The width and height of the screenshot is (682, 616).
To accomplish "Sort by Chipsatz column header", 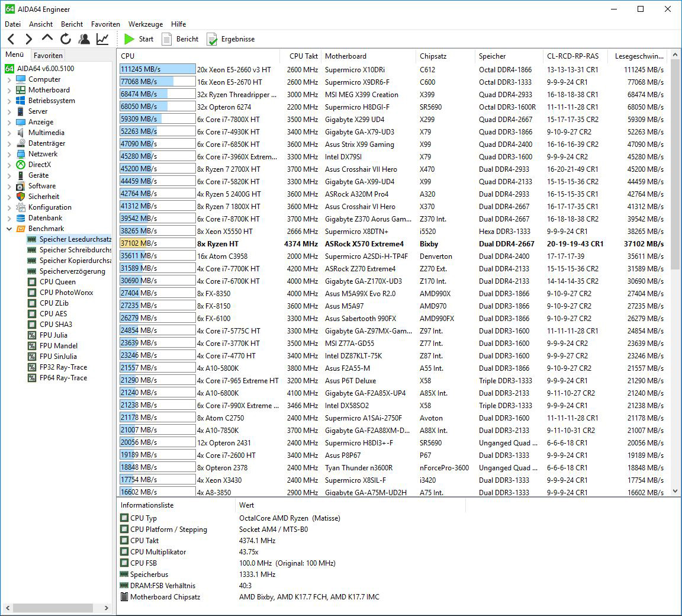I will click(x=445, y=56).
